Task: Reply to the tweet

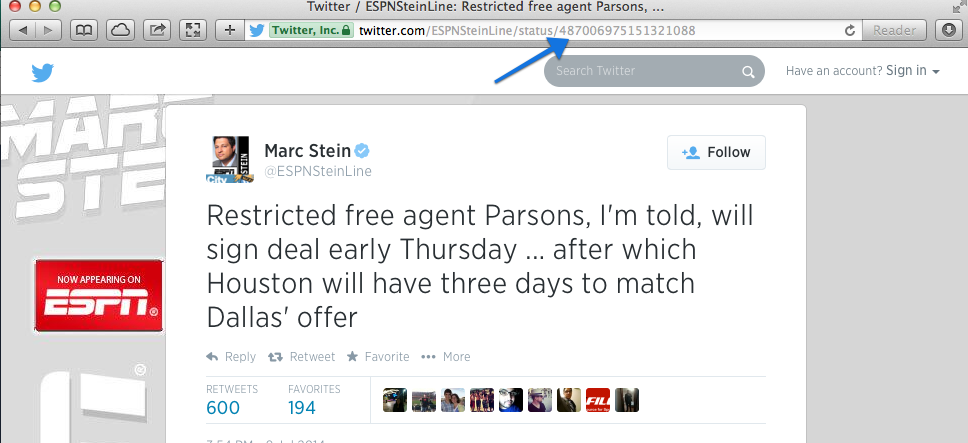Action: (231, 357)
